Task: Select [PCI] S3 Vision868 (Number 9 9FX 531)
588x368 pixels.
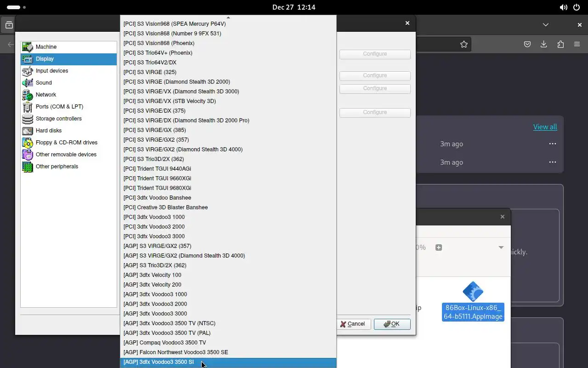Action: pyautogui.click(x=228, y=34)
